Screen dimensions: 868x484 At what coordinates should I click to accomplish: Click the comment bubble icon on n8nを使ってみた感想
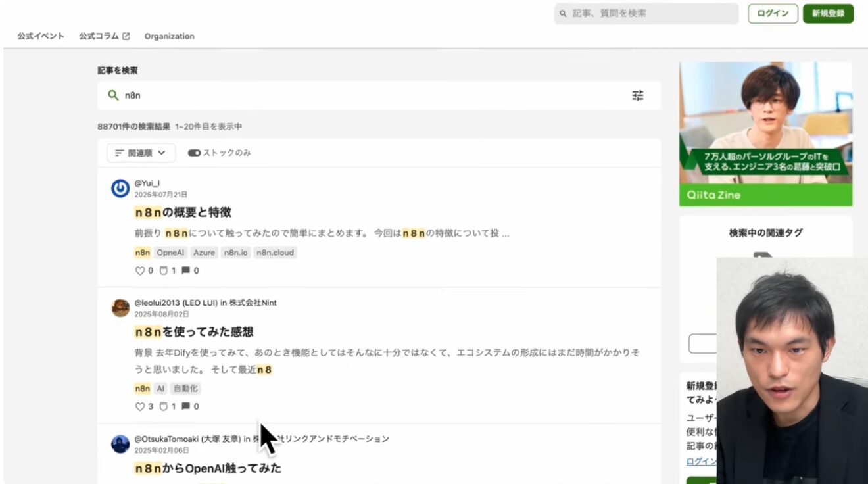(x=186, y=406)
